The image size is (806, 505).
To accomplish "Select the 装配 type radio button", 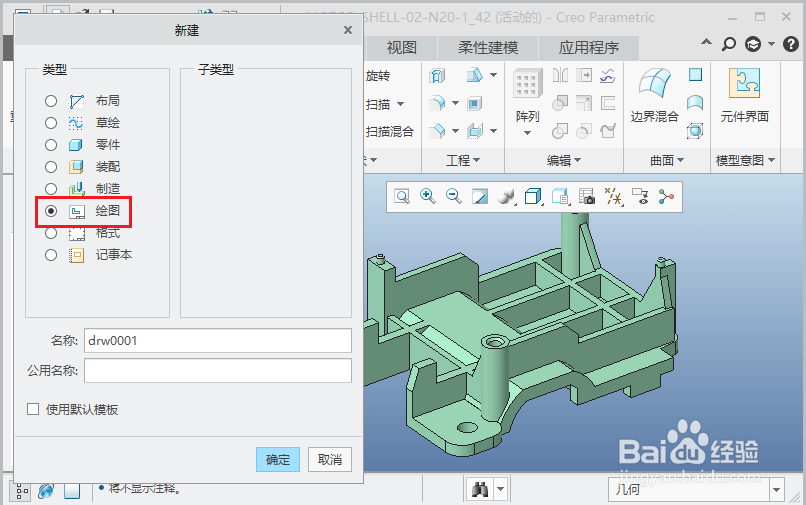I will [x=50, y=167].
